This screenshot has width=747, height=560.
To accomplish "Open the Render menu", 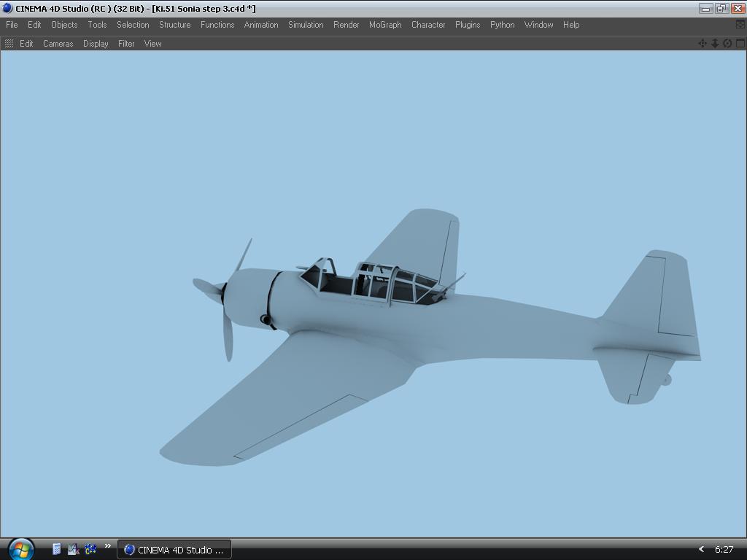I will (346, 25).
